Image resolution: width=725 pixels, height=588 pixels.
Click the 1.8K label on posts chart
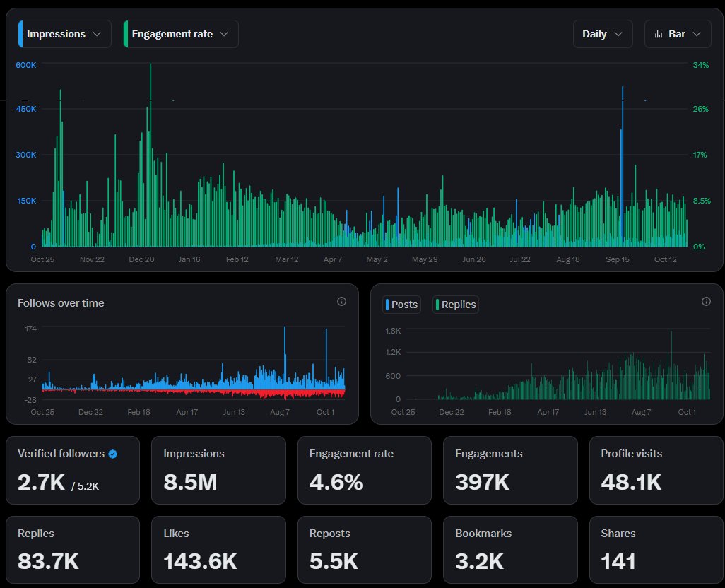point(393,331)
